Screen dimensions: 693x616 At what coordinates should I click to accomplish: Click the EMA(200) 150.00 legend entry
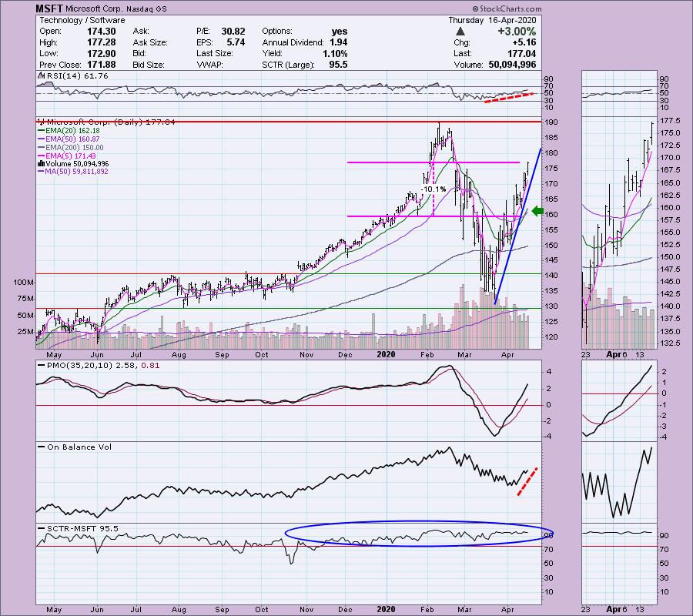coord(71,148)
